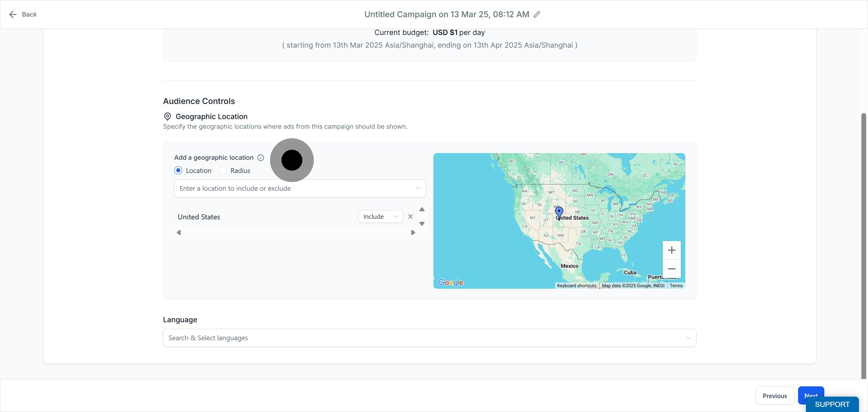Click the Previous button

(x=775, y=396)
